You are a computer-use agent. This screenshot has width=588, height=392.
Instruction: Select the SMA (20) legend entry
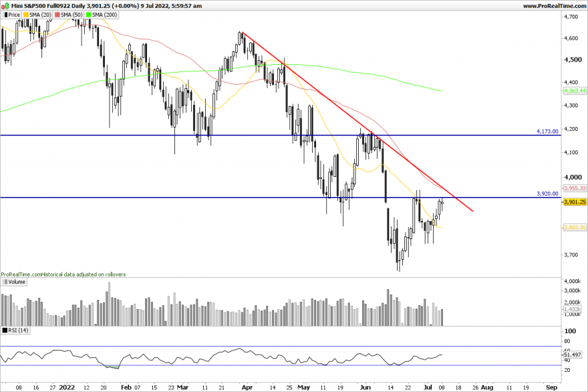click(x=37, y=15)
